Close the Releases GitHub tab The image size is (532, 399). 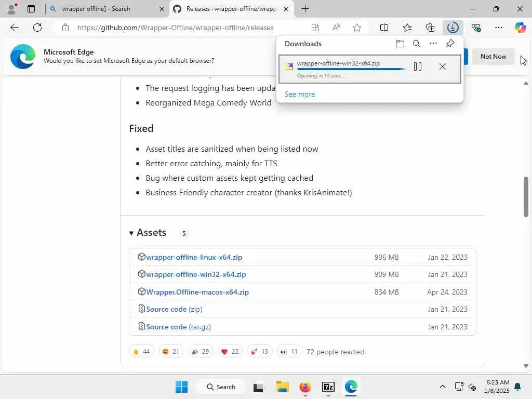click(x=286, y=9)
